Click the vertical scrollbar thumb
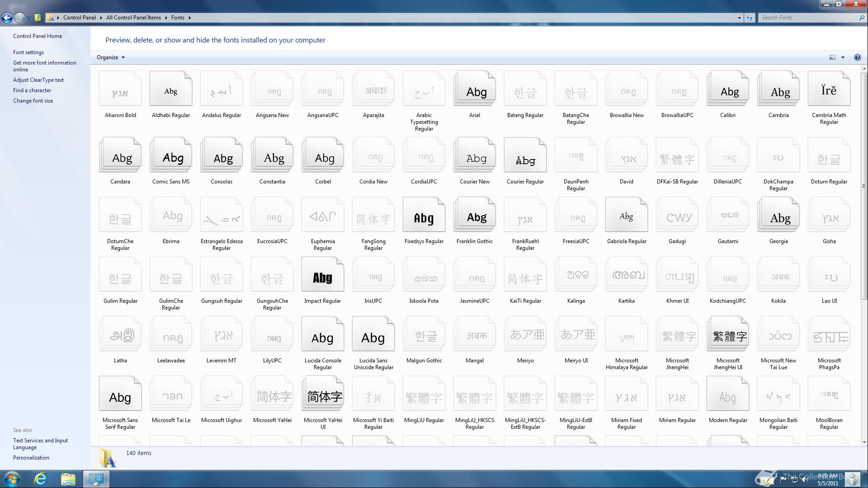 pos(864,185)
